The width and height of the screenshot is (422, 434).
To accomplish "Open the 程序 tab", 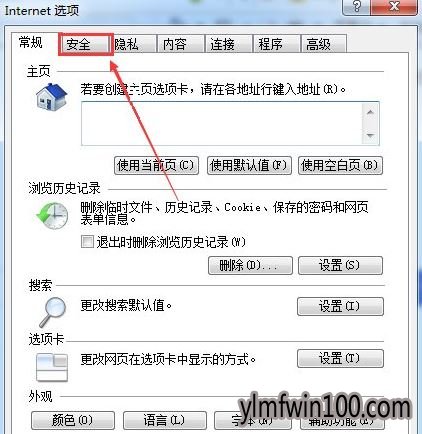I will coord(276,44).
